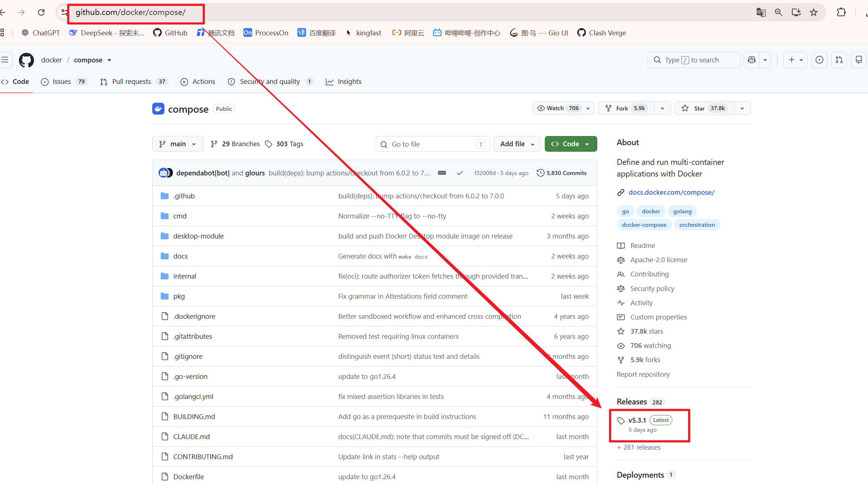Open the docker-compose topic tag
This screenshot has width=868, height=485.
click(644, 225)
